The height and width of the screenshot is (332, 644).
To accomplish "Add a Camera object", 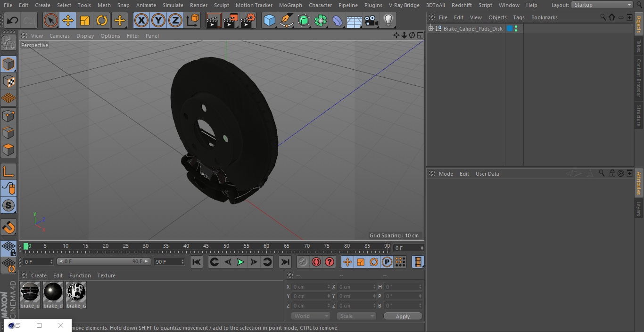I will (x=372, y=21).
